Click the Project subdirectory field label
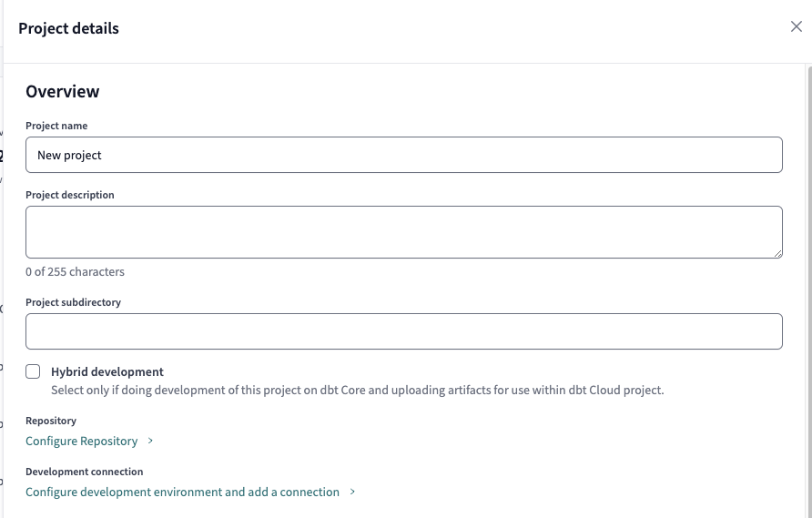This screenshot has height=518, width=812. click(x=73, y=302)
